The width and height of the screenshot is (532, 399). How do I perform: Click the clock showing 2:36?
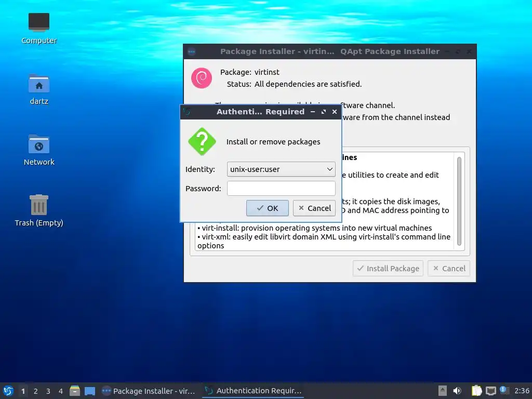522,391
